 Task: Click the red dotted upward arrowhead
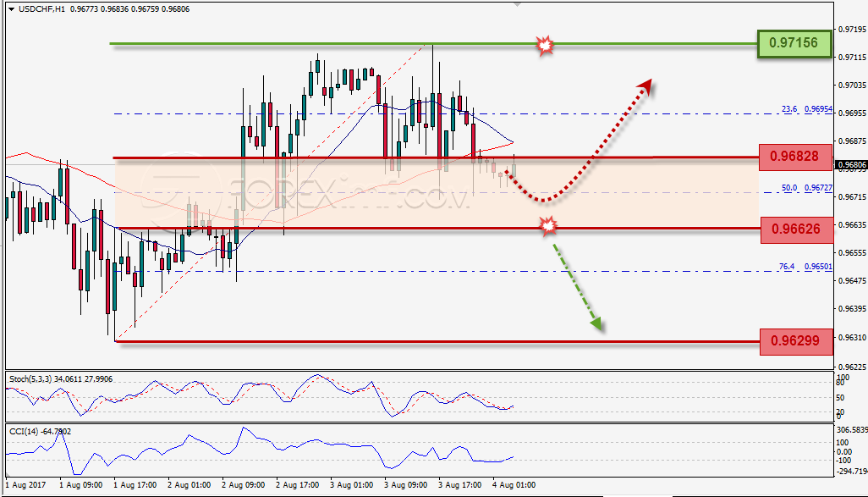click(645, 87)
